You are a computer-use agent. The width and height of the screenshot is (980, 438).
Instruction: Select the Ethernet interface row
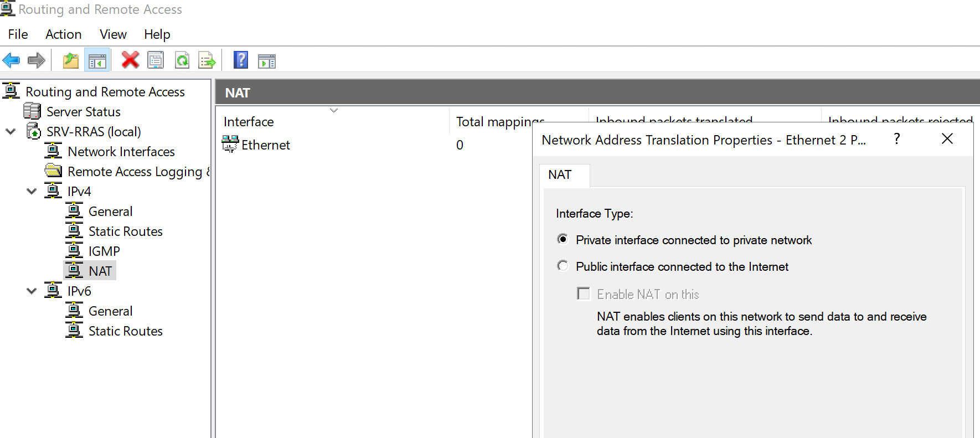265,145
